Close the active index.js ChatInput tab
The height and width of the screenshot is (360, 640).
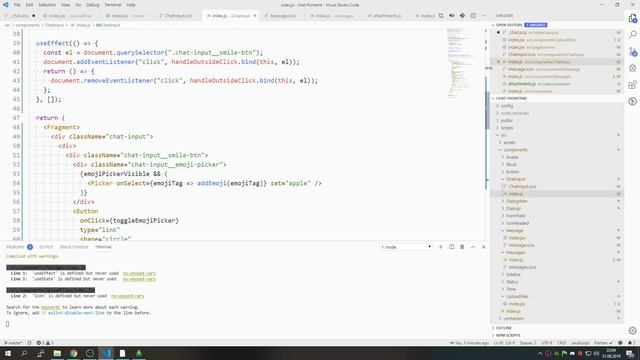tap(255, 16)
